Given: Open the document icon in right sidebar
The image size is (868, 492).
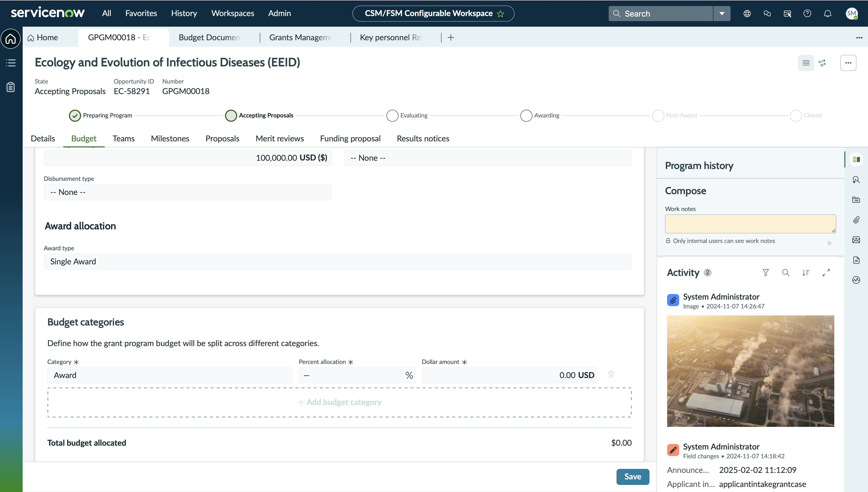Looking at the screenshot, I should (x=856, y=260).
